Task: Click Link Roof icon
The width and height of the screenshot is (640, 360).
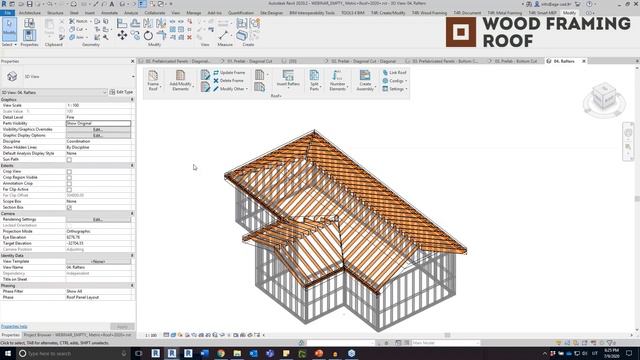Action: pos(385,72)
